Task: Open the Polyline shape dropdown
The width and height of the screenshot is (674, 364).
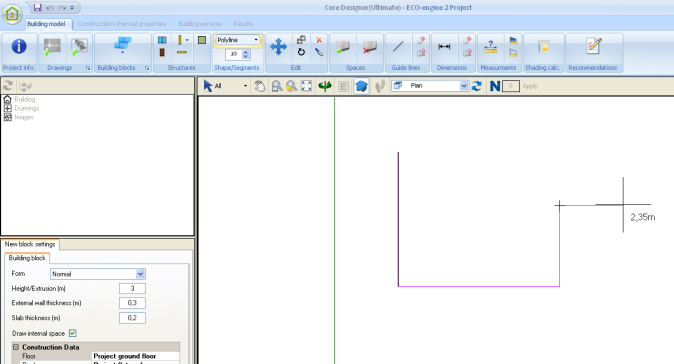Action: pyautogui.click(x=238, y=40)
